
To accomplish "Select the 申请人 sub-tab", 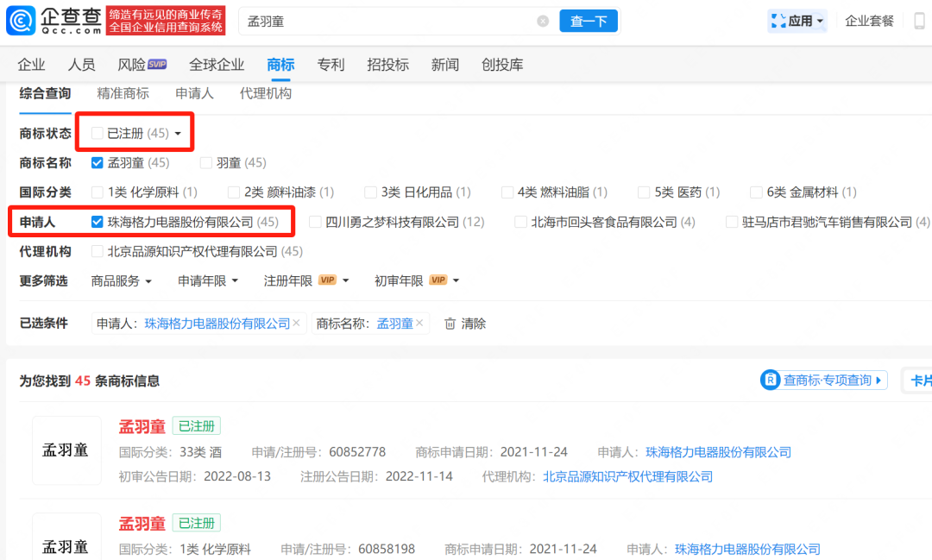I will pyautogui.click(x=194, y=93).
